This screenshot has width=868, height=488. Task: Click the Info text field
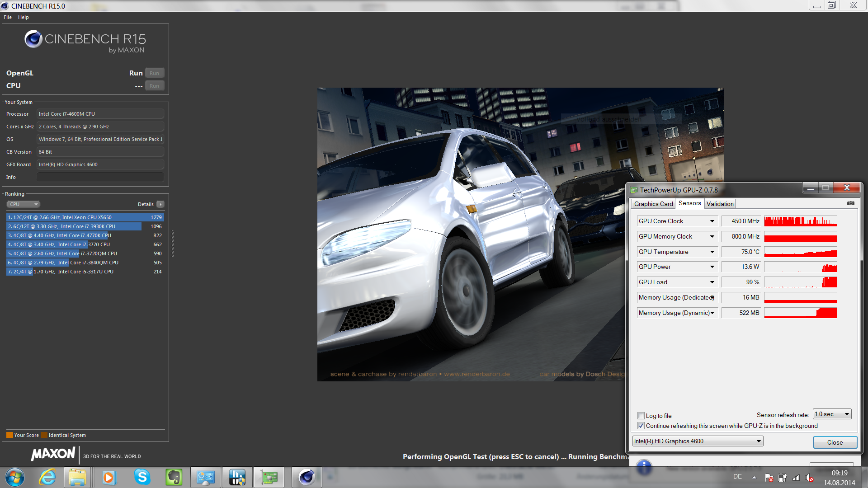pyautogui.click(x=100, y=177)
